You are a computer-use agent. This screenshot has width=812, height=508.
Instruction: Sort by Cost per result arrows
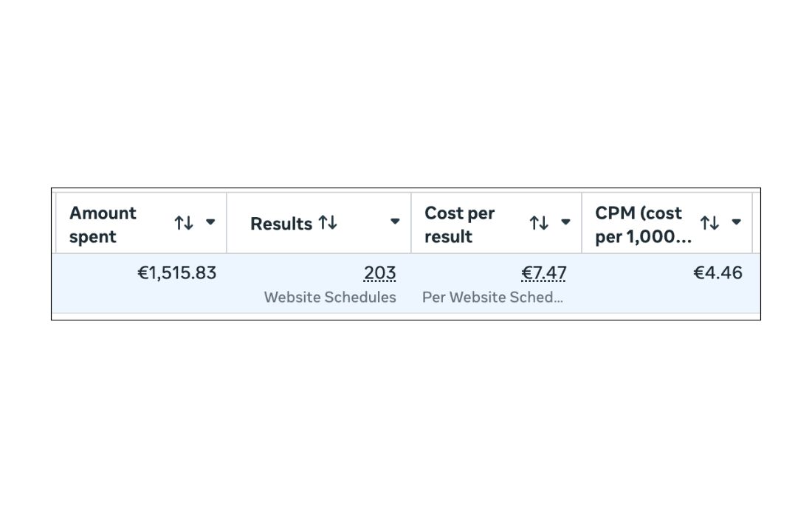(539, 222)
